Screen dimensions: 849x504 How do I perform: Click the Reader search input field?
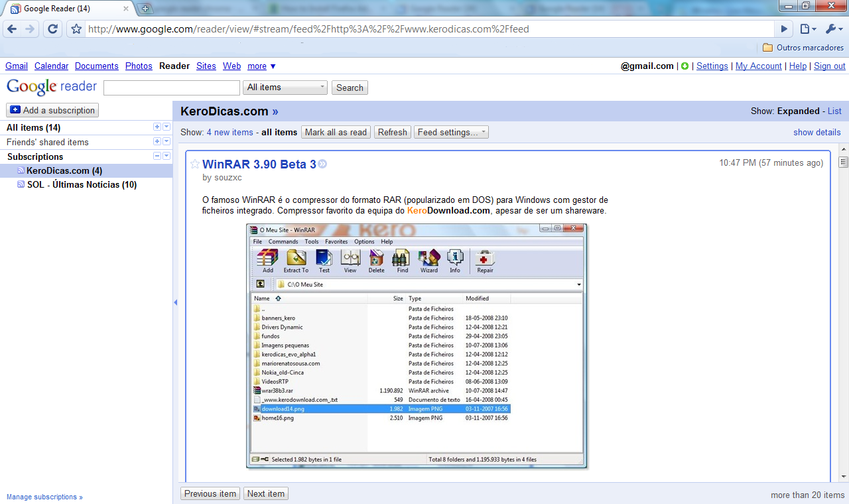[172, 88]
